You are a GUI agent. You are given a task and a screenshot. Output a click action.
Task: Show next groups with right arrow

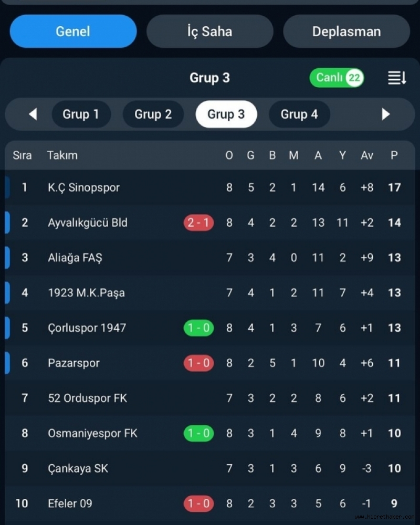pyautogui.click(x=386, y=114)
